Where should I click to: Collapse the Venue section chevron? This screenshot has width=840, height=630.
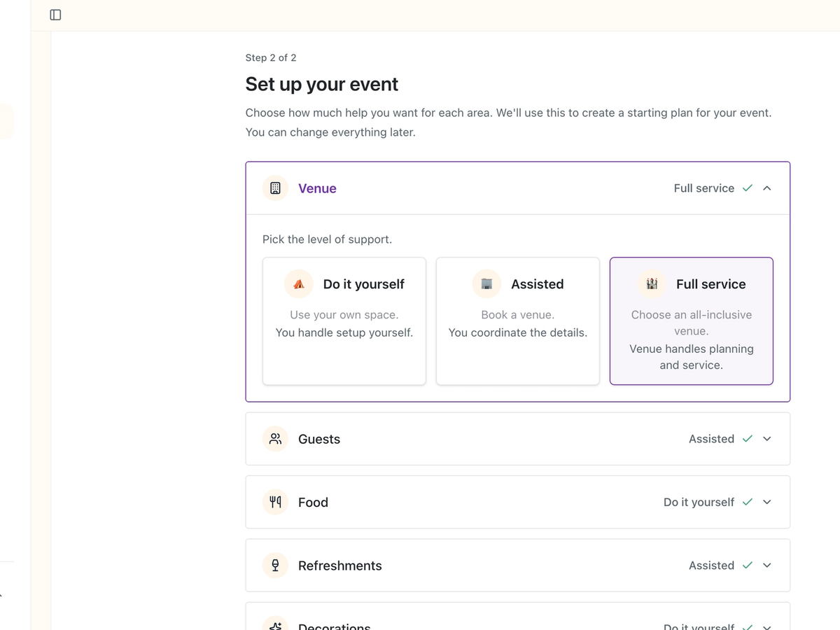[767, 188]
